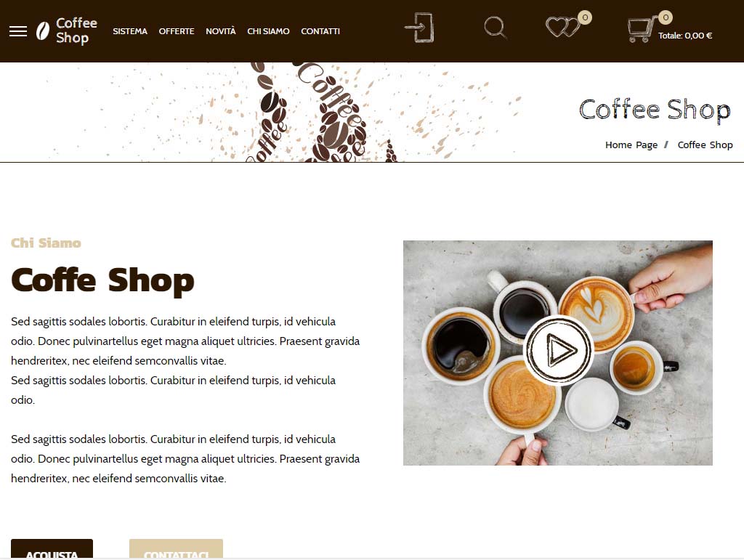Screen dimensions: 744x560
Task: Open the SISTEMA menu item
Action: click(130, 31)
